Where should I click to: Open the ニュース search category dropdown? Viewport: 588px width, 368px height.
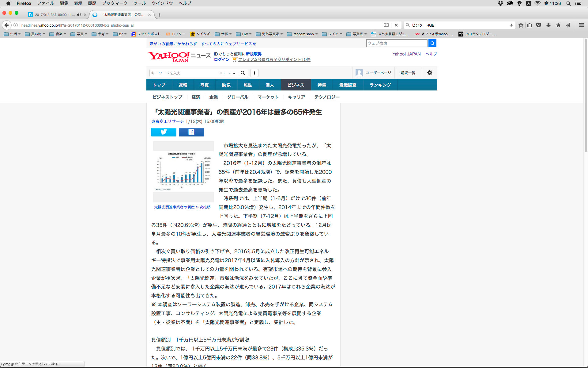pos(227,73)
